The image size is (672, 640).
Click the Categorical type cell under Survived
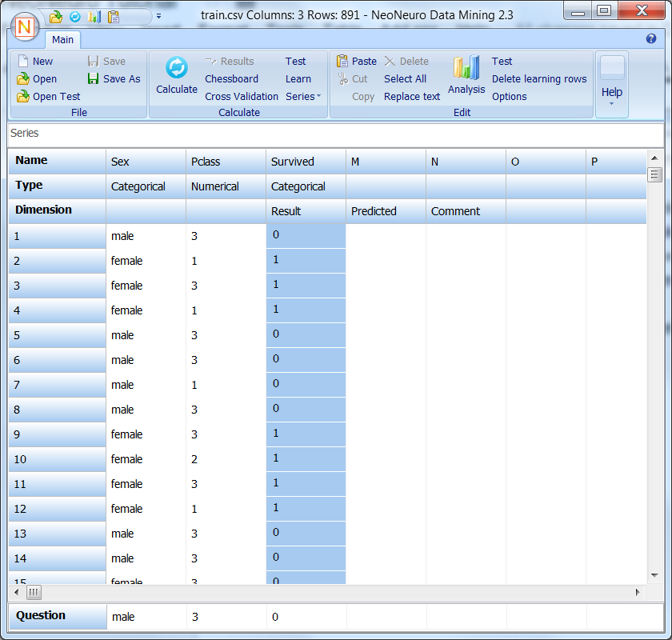[x=306, y=186]
